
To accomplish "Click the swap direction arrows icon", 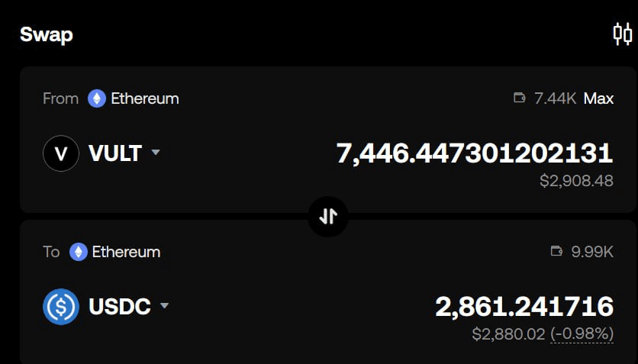I will coord(328,216).
